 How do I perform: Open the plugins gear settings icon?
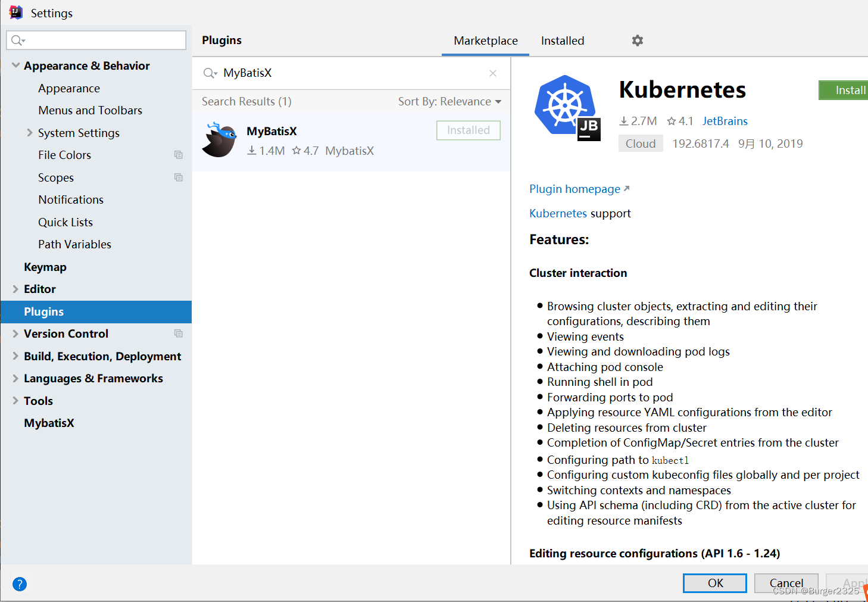point(638,40)
